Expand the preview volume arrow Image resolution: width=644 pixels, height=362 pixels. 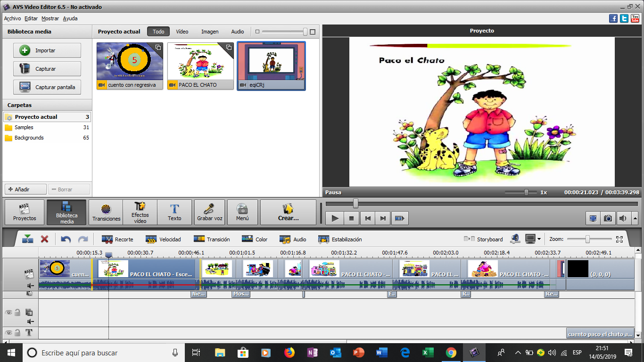click(635, 218)
